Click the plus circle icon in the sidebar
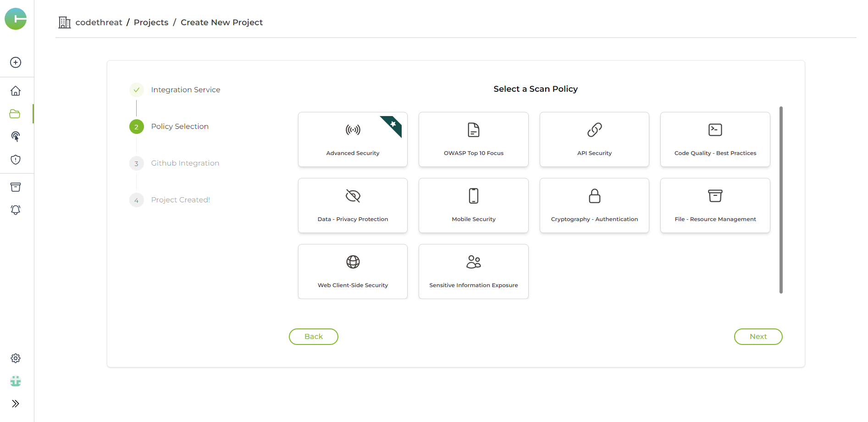868x422 pixels. [16, 62]
